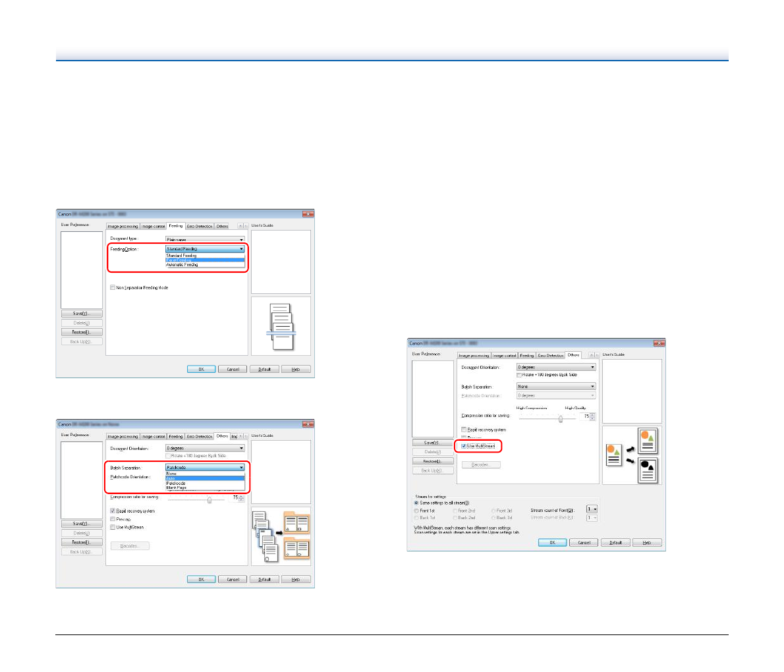Click compression ratio slider in the MultiStream dialog

pos(560,418)
